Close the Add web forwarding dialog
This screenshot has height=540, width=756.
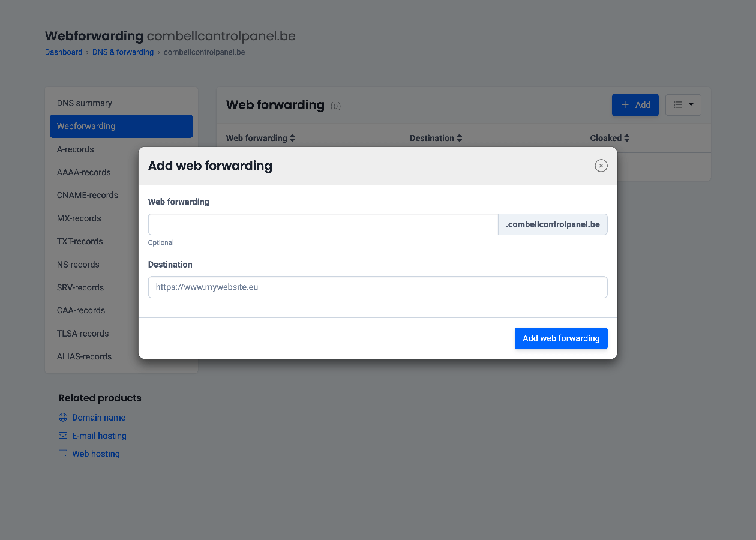click(x=601, y=166)
